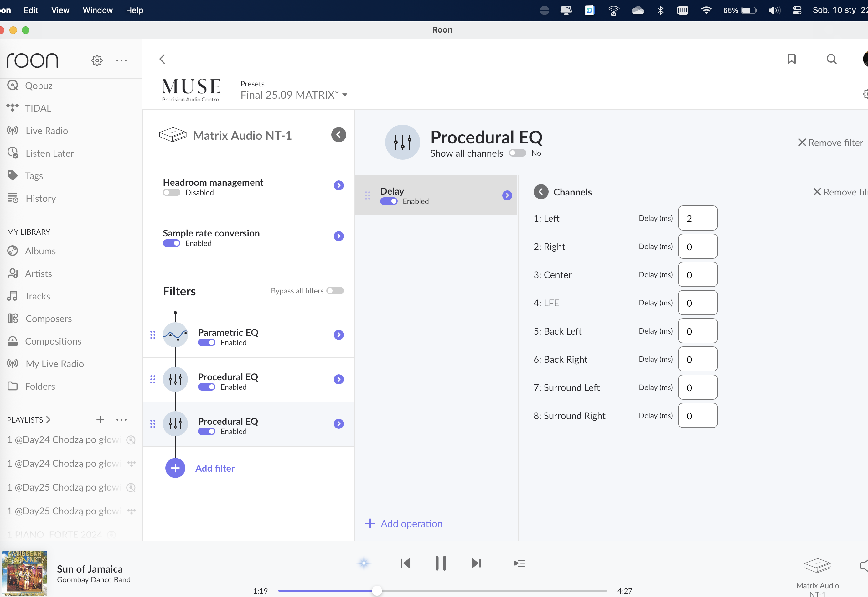The image size is (868, 597).
Task: Disable the Delay operation toggle
Action: pos(389,201)
